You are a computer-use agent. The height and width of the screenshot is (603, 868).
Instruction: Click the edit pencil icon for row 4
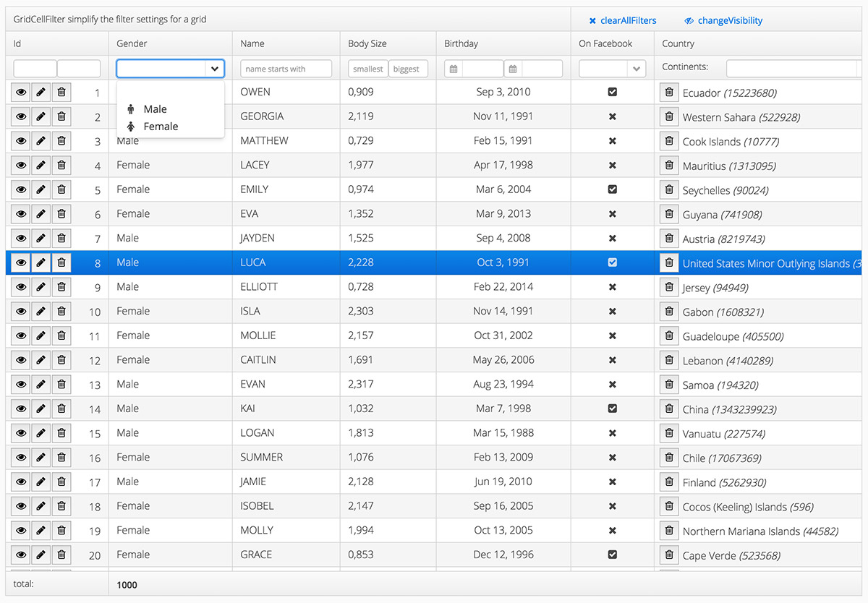pyautogui.click(x=41, y=166)
